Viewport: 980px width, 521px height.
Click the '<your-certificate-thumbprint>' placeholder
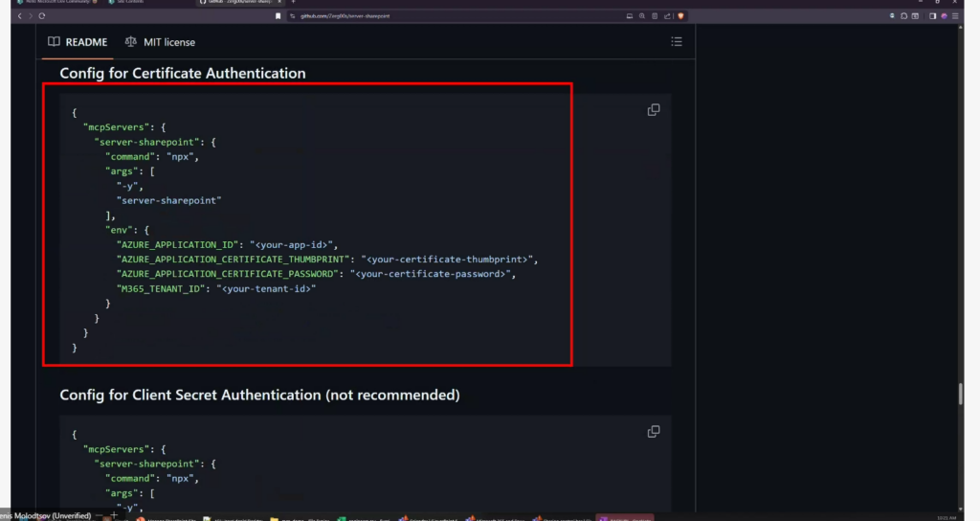(447, 259)
